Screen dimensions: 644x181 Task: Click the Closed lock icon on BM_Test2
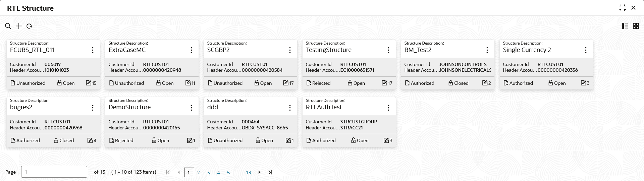(x=451, y=83)
